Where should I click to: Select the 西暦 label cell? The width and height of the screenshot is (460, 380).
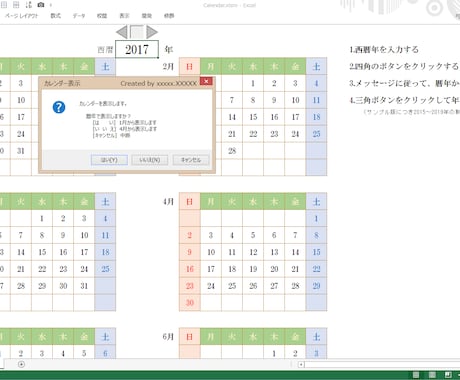(105, 50)
